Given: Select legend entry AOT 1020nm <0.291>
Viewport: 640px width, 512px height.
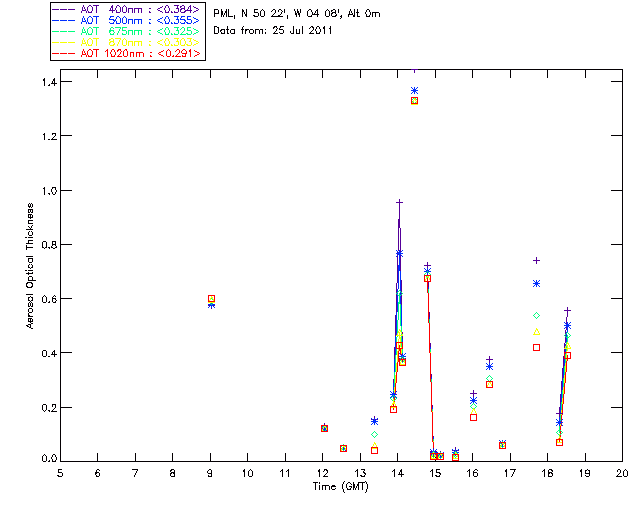Looking at the screenshot, I should [127, 53].
